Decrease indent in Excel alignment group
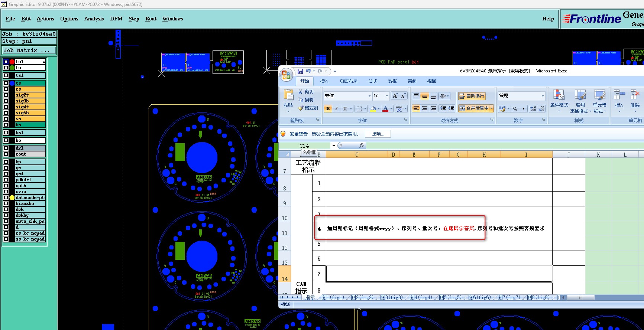This screenshot has height=330, width=644. click(x=443, y=108)
